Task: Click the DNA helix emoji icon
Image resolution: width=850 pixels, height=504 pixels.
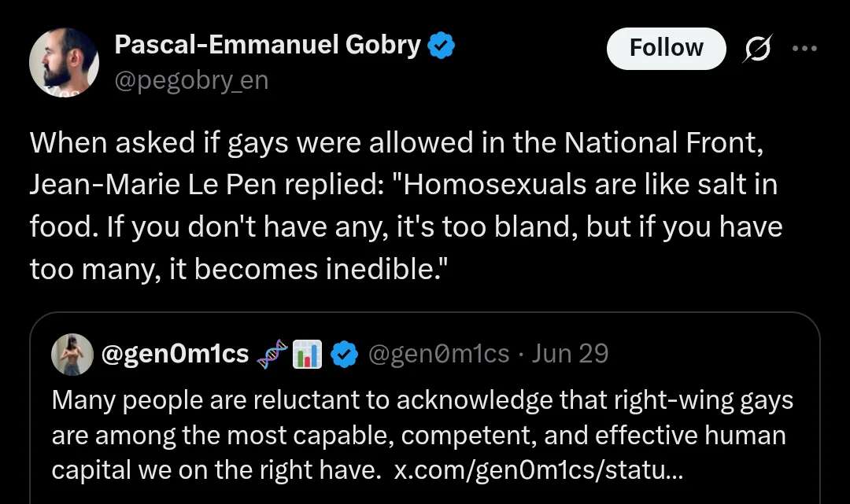Action: (x=272, y=354)
